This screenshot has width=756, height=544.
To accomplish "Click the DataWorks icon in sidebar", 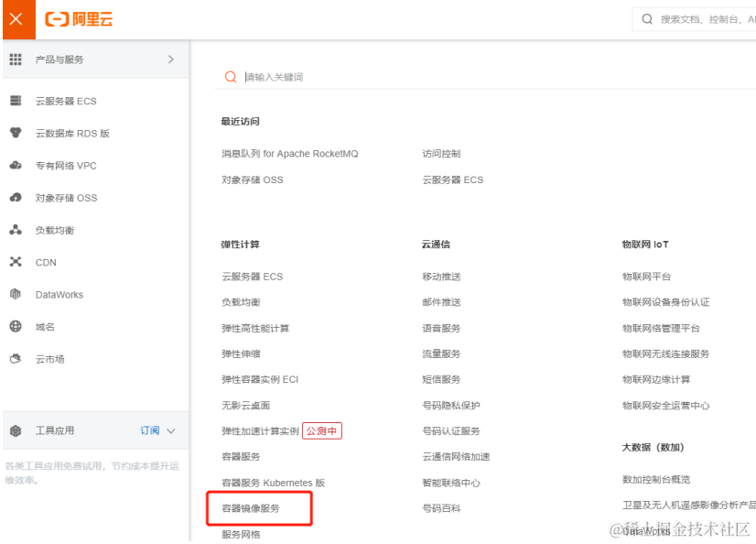I will tap(16, 294).
